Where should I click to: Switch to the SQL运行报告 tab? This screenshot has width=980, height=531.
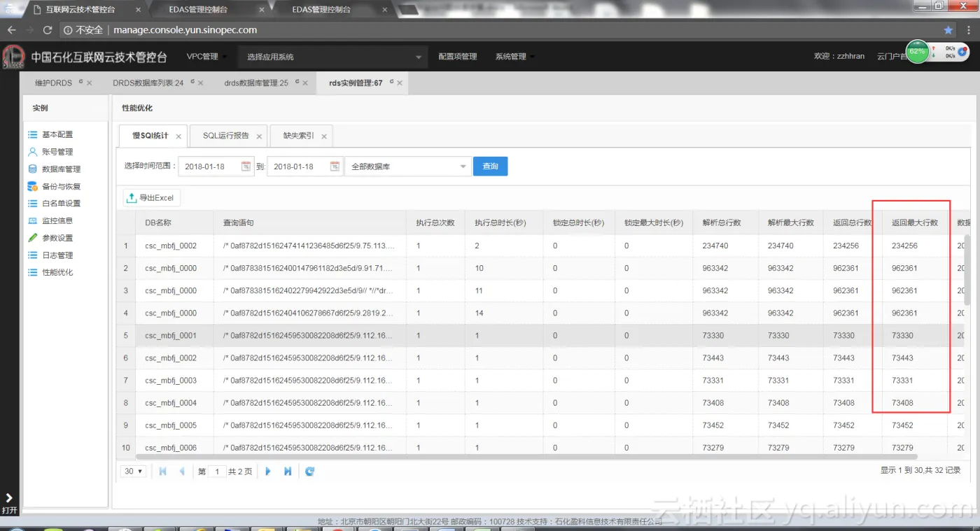pos(225,136)
